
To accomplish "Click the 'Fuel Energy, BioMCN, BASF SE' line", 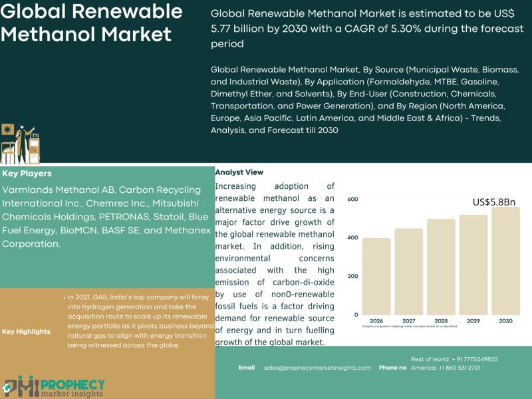I will click(x=106, y=230).
